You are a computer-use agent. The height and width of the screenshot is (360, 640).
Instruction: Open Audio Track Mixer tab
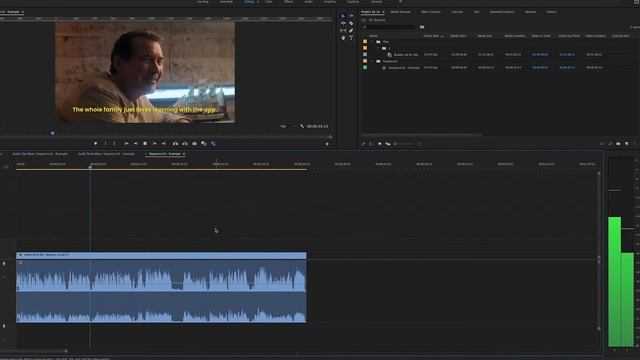[x=106, y=154]
